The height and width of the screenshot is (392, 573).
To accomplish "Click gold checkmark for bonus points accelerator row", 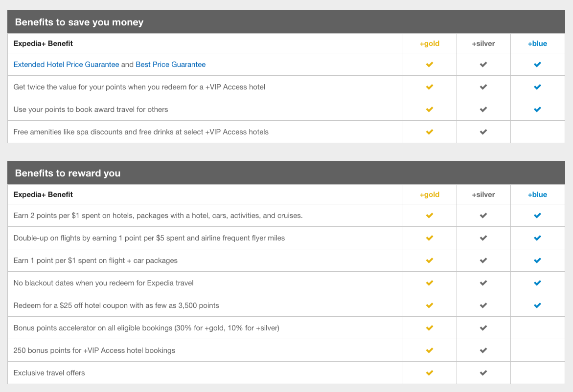I will click(430, 328).
